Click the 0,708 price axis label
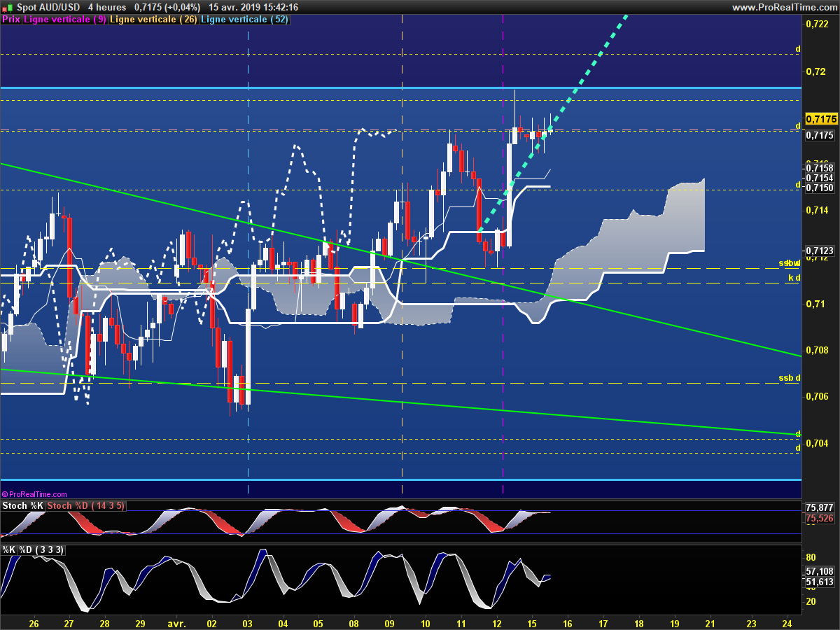 coord(816,350)
